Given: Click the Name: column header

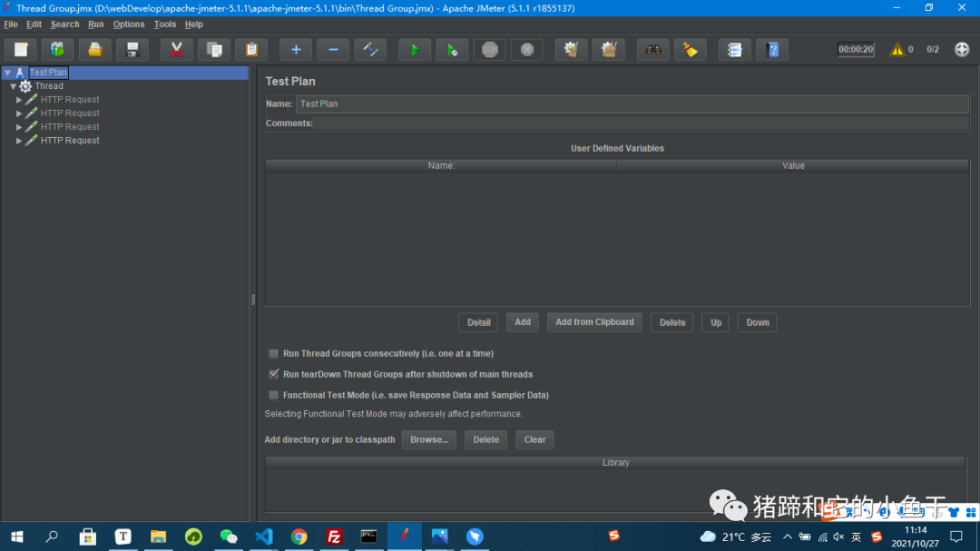Looking at the screenshot, I should [x=441, y=166].
